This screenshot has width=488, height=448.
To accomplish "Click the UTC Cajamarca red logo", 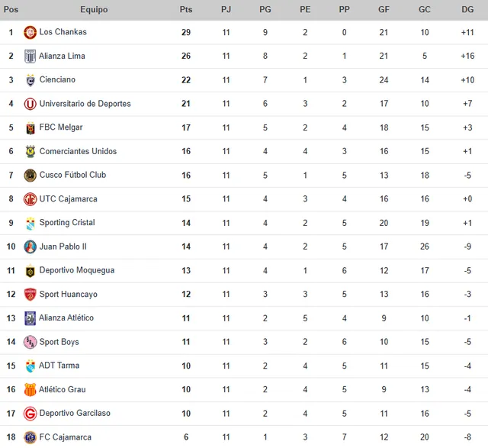I will (30, 199).
